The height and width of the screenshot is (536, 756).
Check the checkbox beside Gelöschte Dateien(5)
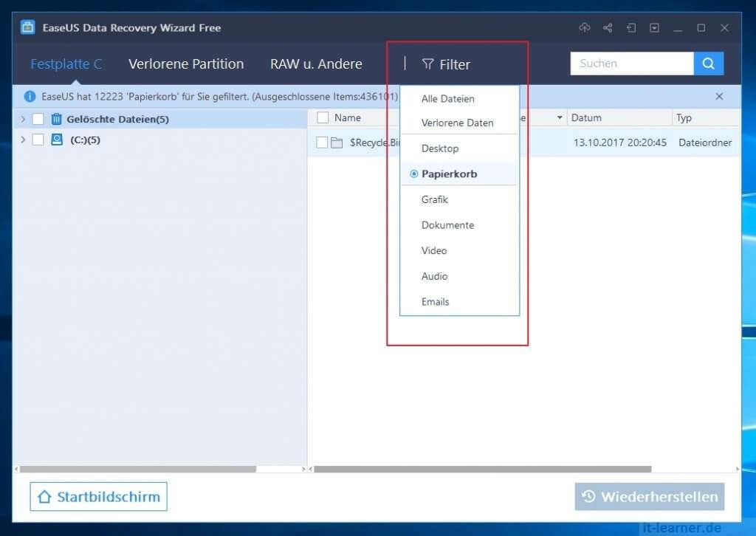38,119
